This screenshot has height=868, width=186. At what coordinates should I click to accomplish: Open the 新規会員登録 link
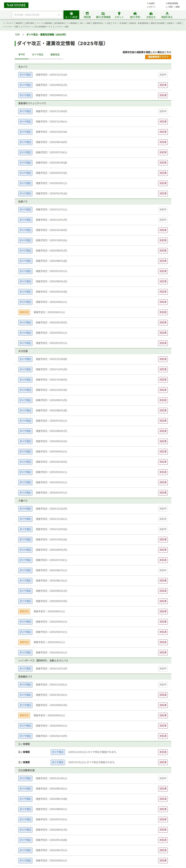[173, 3]
